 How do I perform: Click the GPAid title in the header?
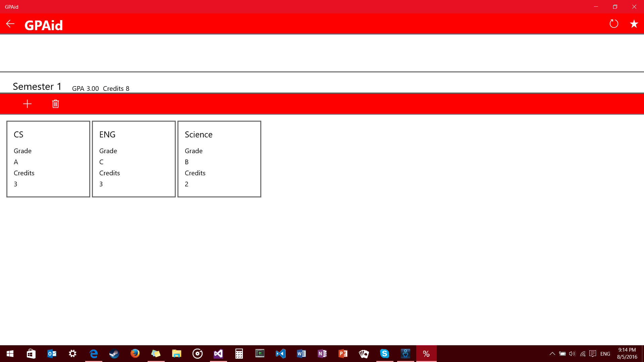[x=44, y=25]
